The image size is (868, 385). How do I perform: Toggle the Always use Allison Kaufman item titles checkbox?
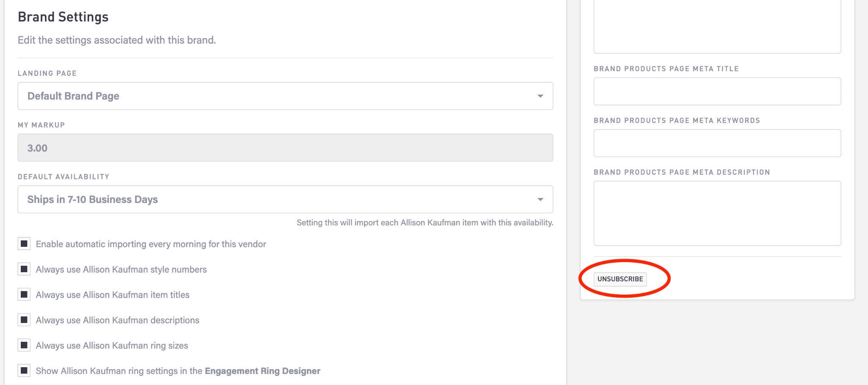click(x=24, y=295)
